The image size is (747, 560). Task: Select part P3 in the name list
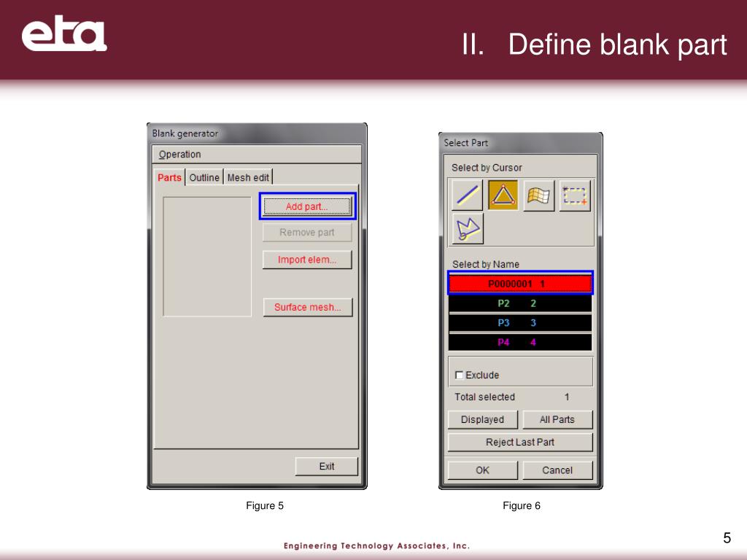click(x=520, y=323)
